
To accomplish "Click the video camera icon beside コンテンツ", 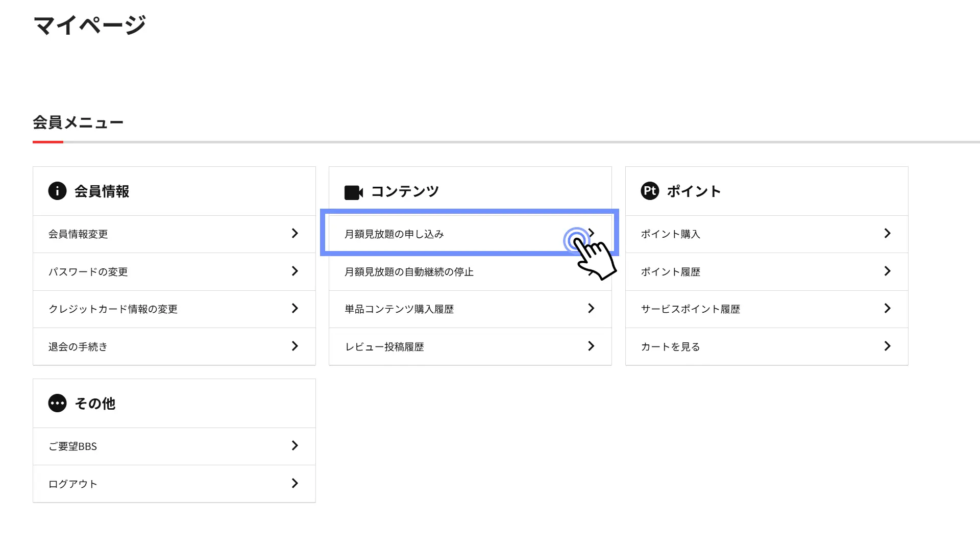I will [x=354, y=192].
